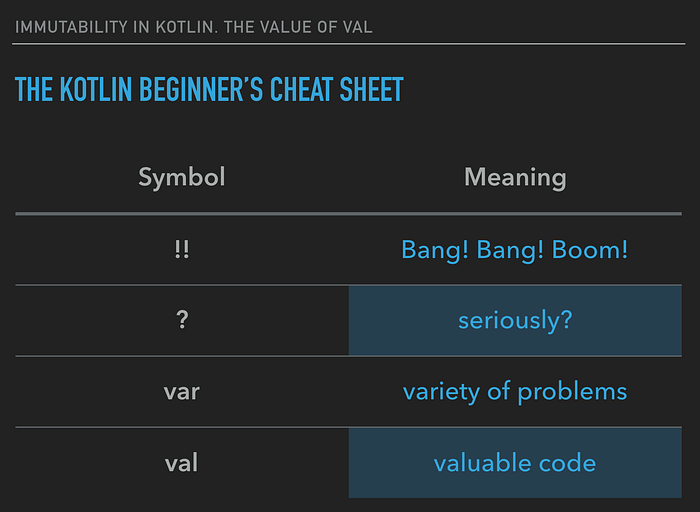Click the 'Symbol' column header
This screenshot has width=700, height=512.
pos(182,177)
